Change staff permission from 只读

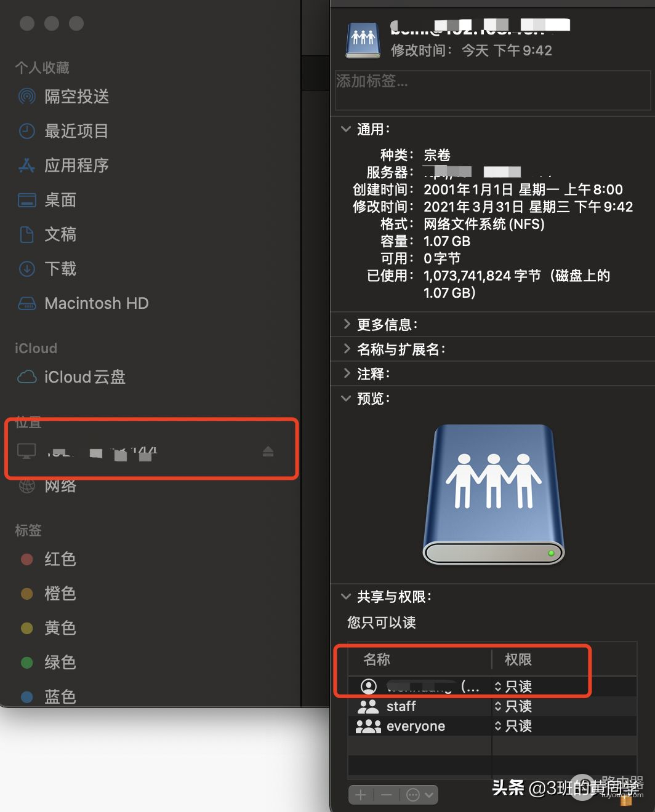coord(513,706)
